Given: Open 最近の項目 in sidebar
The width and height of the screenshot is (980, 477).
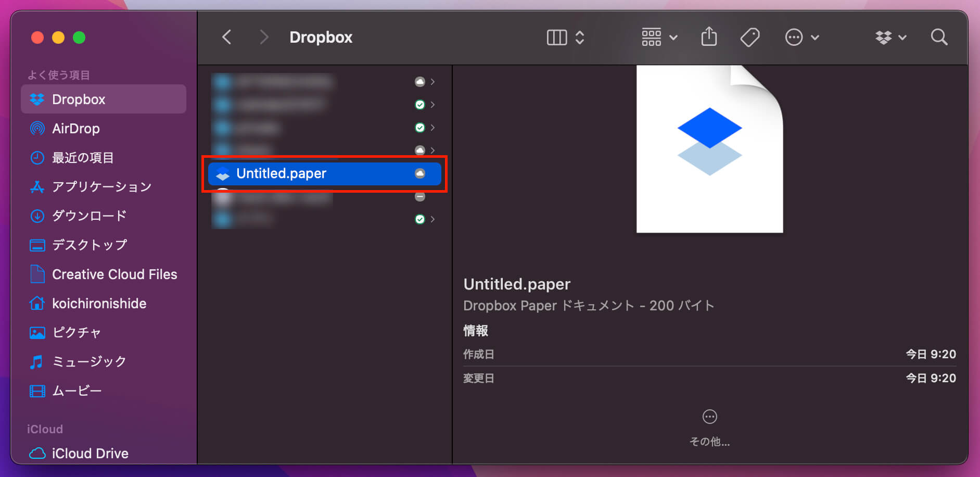Looking at the screenshot, I should [x=104, y=157].
